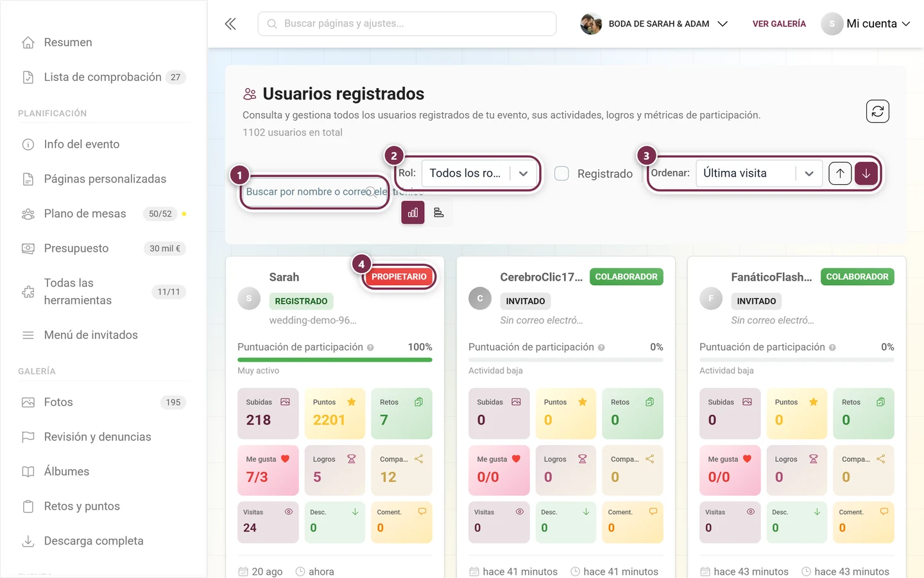Click Sarah's avatar circle
The image size is (924, 578).
click(249, 298)
